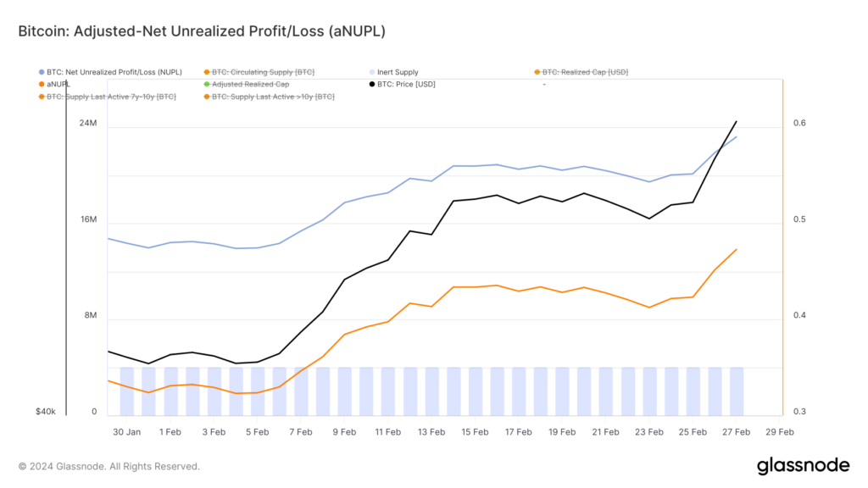
Task: Select the 30 Jan date label
Action: (x=127, y=432)
